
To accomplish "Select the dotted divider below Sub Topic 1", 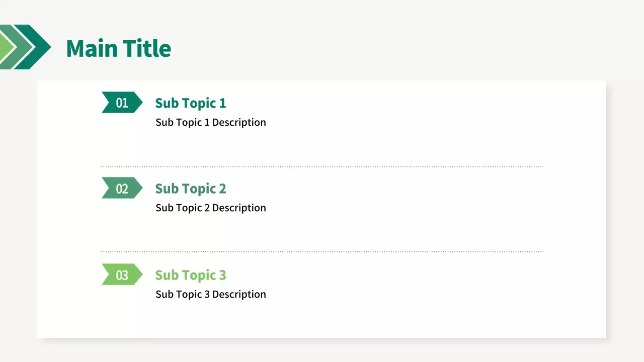I will 322,166.
